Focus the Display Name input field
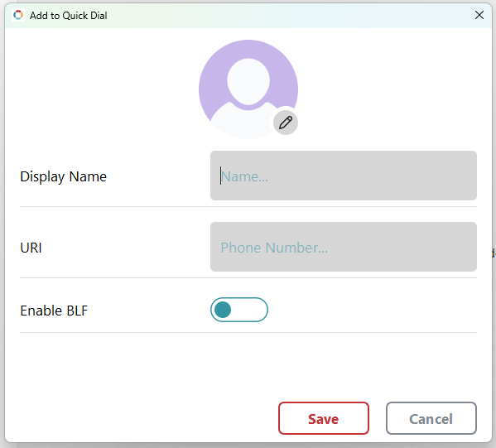This screenshot has width=496, height=448. [343, 176]
